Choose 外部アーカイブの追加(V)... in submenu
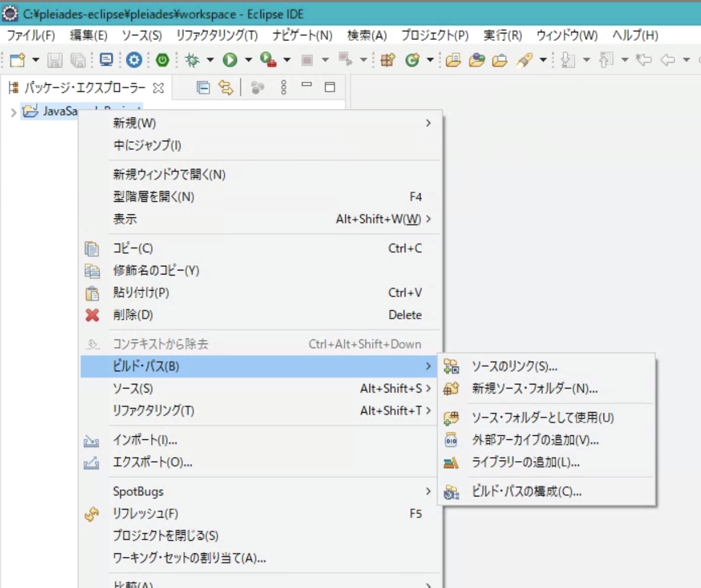Viewport: 701px width, 588px height. click(x=547, y=440)
